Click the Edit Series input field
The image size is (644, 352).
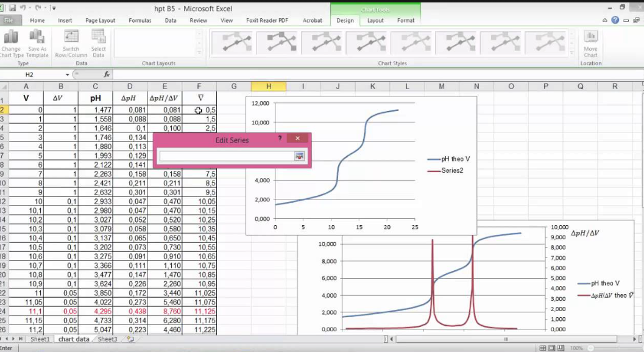click(227, 157)
